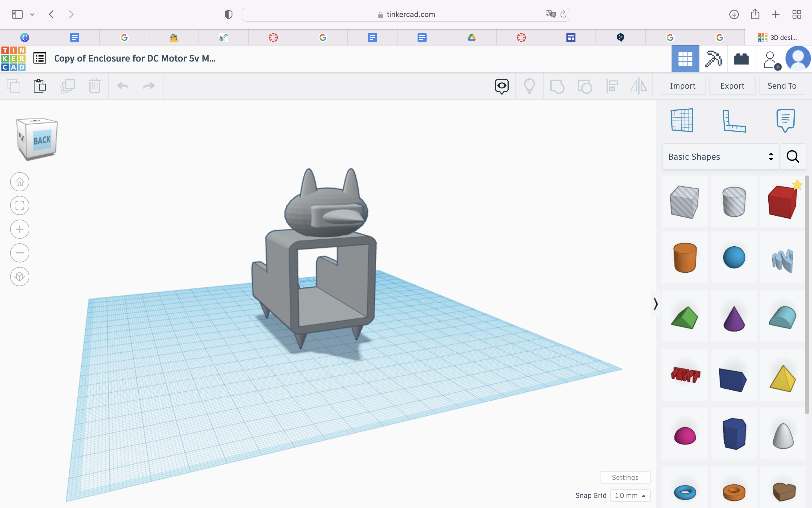Viewport: 812px width, 508px height.
Task: Switch to the 3D desi... tab
Action: pyautogui.click(x=778, y=37)
